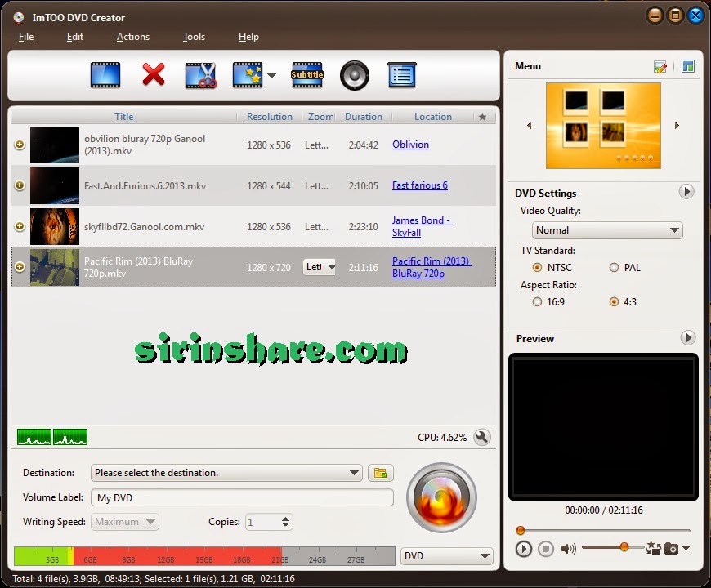Image resolution: width=711 pixels, height=588 pixels.
Task: Open the Oblivion location link
Action: pyautogui.click(x=410, y=145)
